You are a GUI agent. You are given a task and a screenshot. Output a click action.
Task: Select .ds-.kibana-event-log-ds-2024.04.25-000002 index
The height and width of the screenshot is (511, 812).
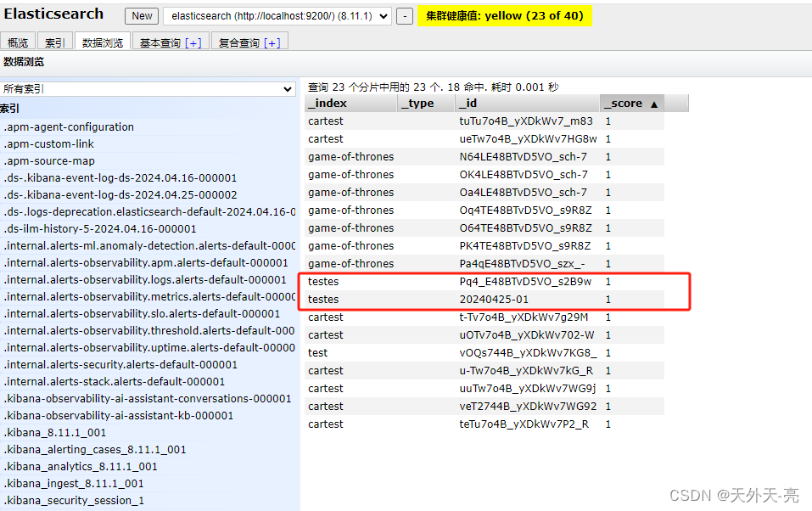point(120,195)
